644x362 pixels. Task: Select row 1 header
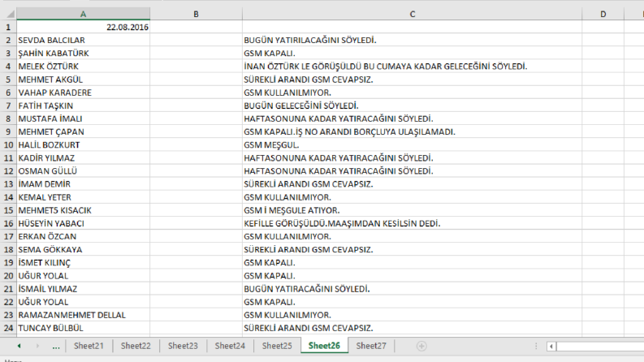tap(8, 27)
